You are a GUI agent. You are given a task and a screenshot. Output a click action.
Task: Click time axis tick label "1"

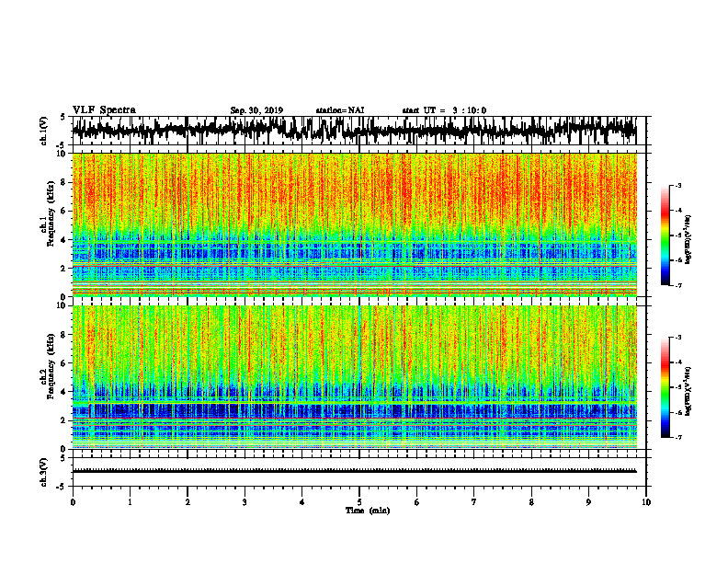coord(130,502)
